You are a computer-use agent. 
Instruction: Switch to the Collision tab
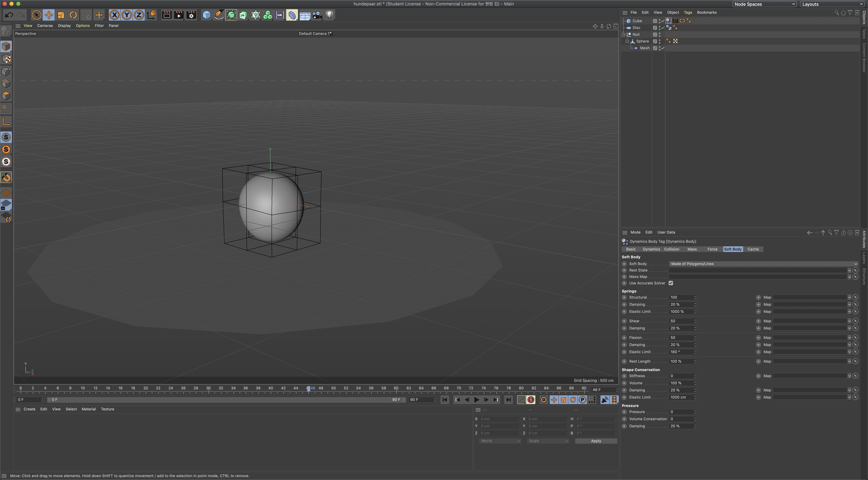point(672,249)
